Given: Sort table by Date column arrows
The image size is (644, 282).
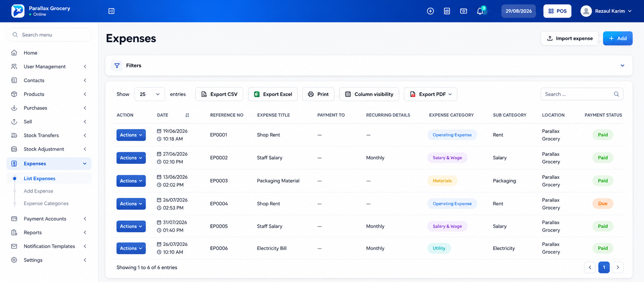Looking at the screenshot, I should click(187, 115).
